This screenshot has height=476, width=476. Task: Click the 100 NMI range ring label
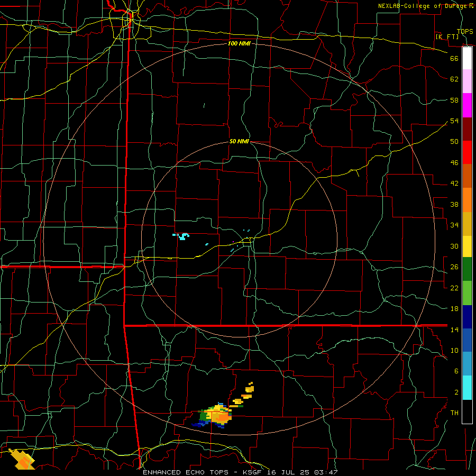pyautogui.click(x=239, y=43)
